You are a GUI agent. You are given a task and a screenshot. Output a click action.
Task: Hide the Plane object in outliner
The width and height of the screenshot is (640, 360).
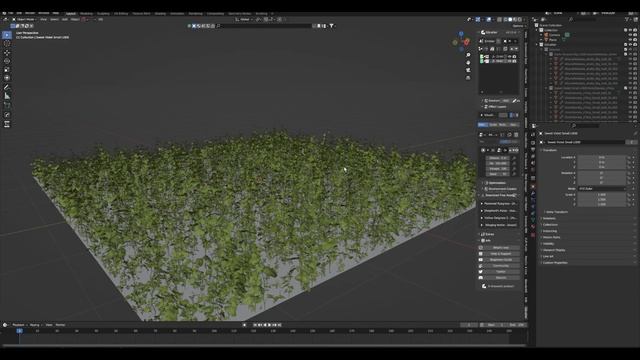(x=630, y=40)
